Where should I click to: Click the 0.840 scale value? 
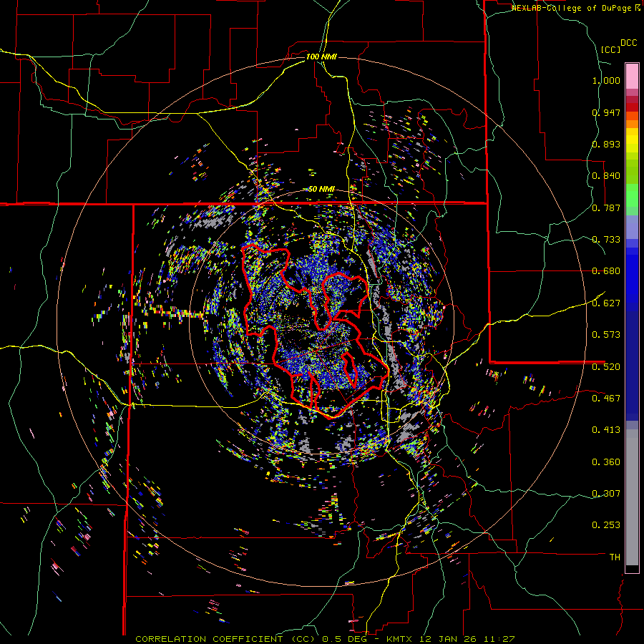click(606, 176)
